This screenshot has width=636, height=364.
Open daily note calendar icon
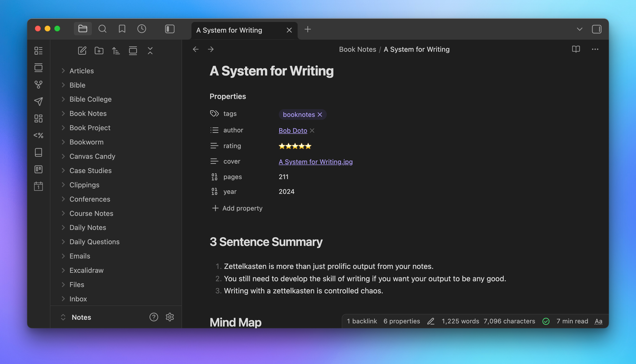coord(38,186)
